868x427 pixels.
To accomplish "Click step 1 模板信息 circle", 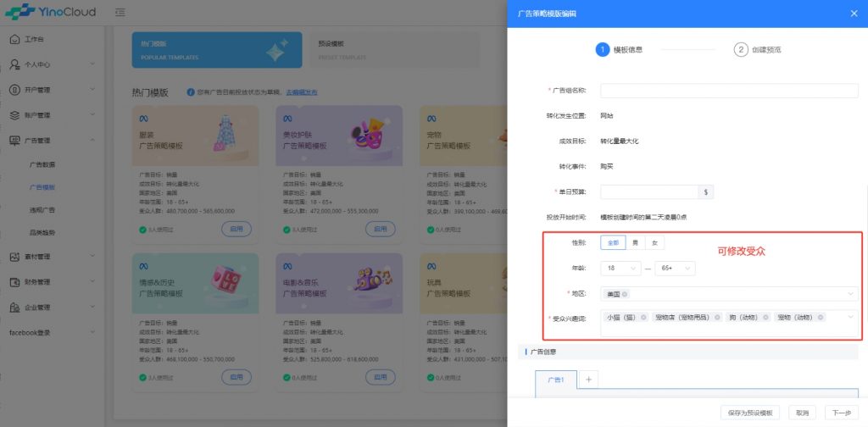I will (603, 50).
